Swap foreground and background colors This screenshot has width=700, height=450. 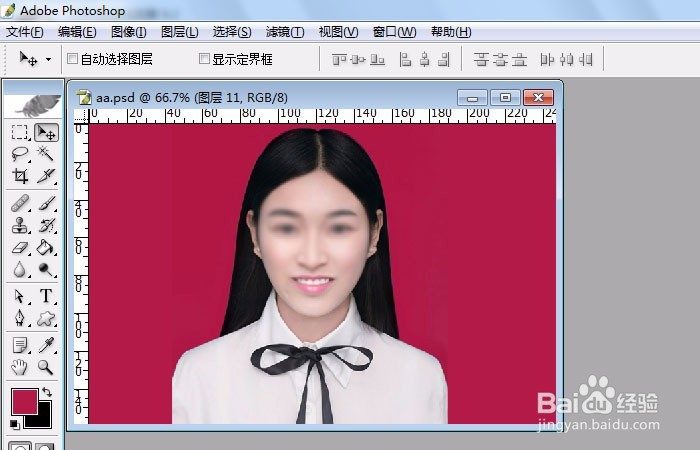click(x=47, y=392)
